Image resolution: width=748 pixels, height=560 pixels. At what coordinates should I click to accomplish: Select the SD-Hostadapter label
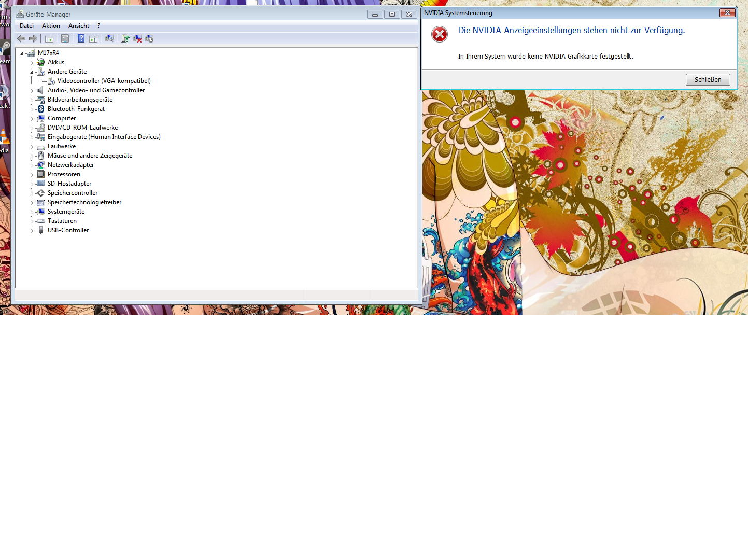click(x=69, y=184)
